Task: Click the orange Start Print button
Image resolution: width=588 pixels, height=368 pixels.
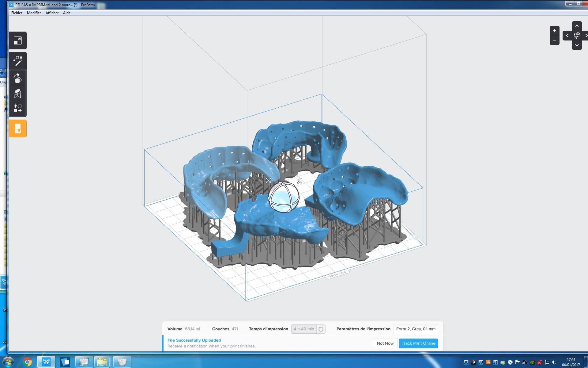Action: (17, 128)
